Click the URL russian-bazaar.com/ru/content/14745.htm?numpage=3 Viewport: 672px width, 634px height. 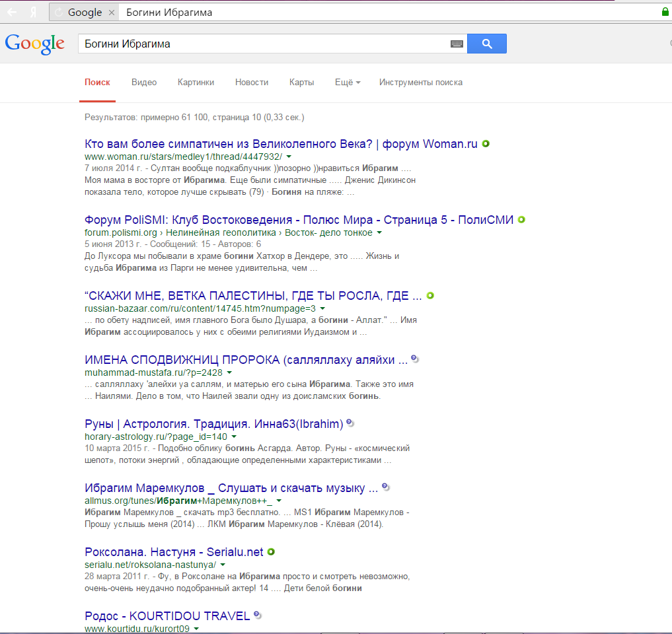pyautogui.click(x=200, y=308)
